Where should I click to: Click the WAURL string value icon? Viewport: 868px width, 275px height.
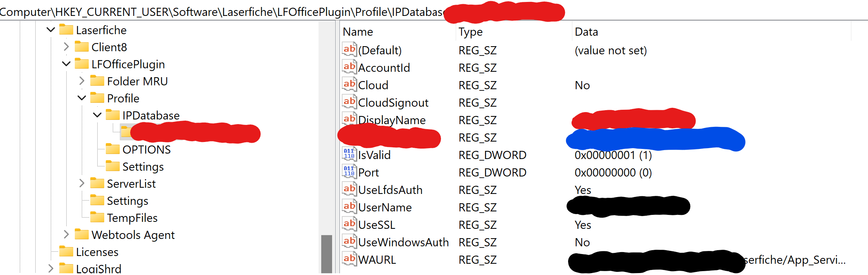(350, 259)
